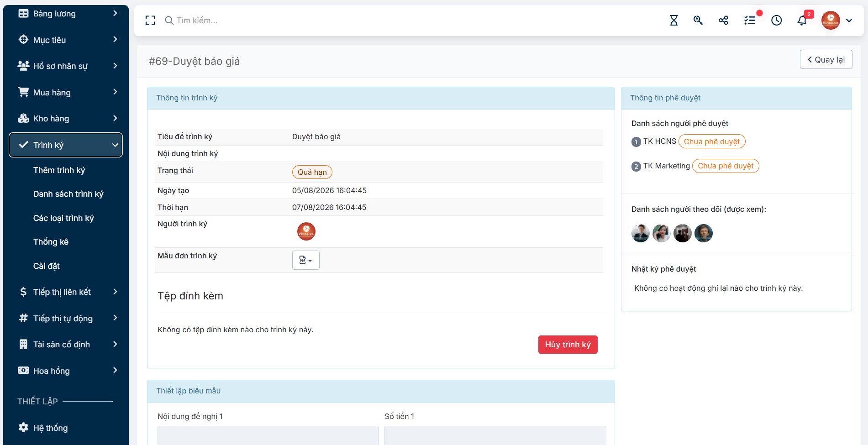The width and height of the screenshot is (868, 445).
Task: Click TK HCNS Chưa phê duyệt badge
Action: coord(712,141)
